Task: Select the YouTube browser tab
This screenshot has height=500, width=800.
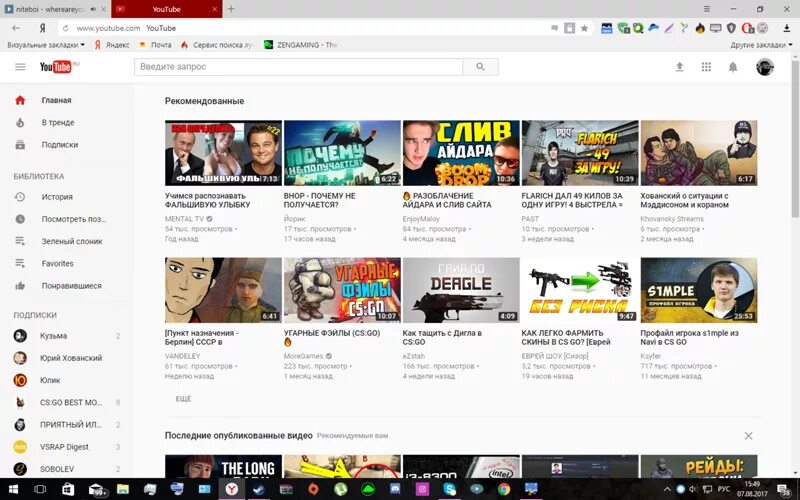Action: (x=166, y=9)
